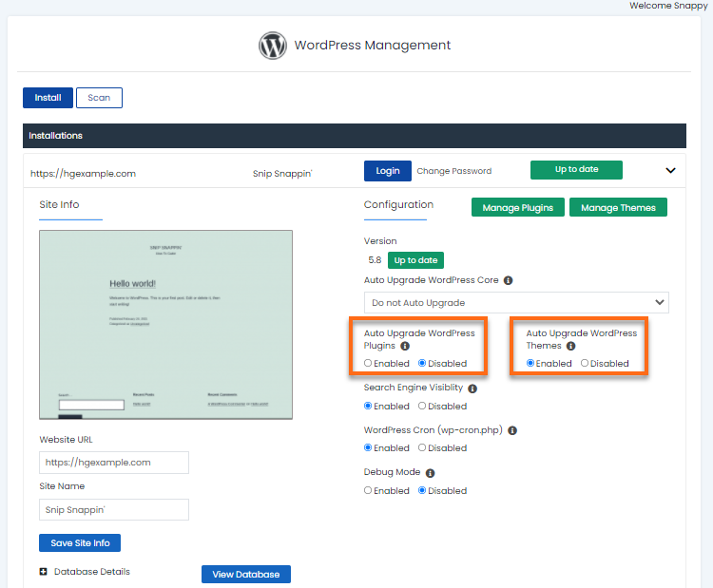Click the Website URL input field
This screenshot has width=713, height=588.
114,463
